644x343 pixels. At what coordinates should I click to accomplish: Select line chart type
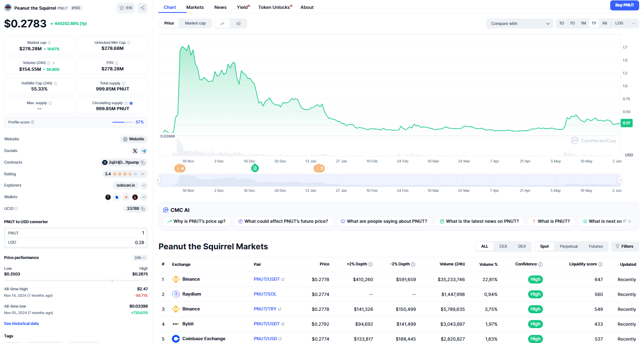point(222,23)
